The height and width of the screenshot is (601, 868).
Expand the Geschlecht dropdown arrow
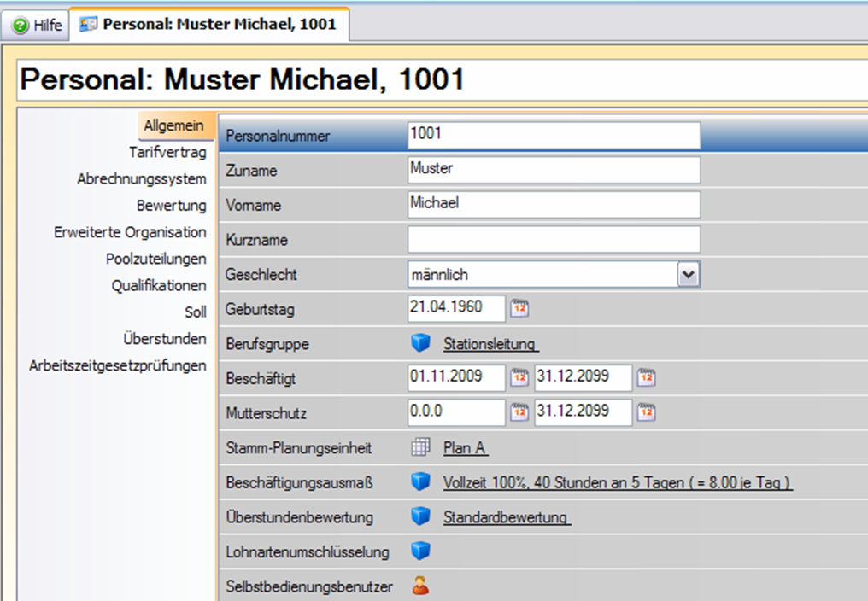click(689, 274)
